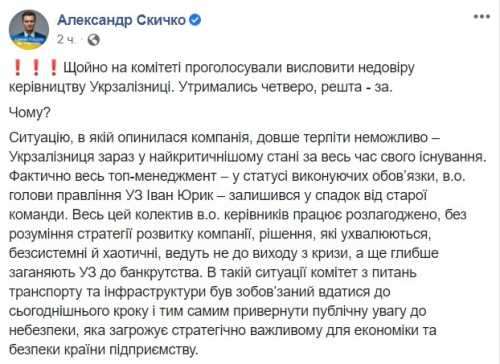Open the Александр Скичко author name link
Image resolution: width=500 pixels, height=364 pixels.
click(121, 20)
